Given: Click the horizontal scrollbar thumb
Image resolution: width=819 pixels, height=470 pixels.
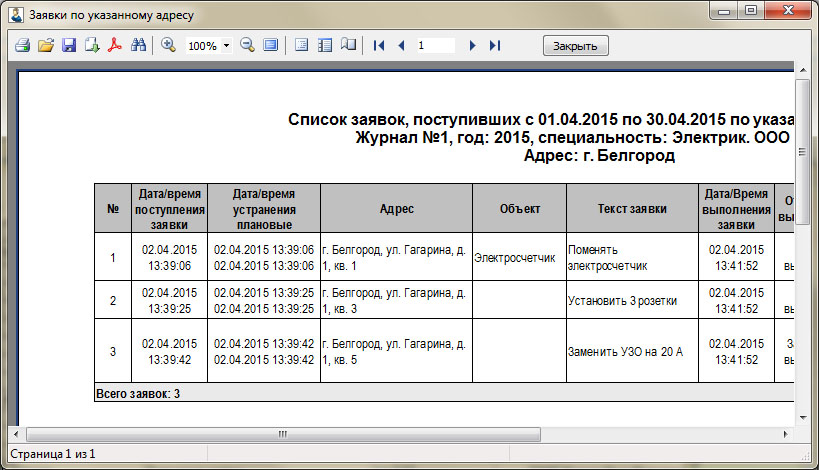Looking at the screenshot, I should (283, 434).
